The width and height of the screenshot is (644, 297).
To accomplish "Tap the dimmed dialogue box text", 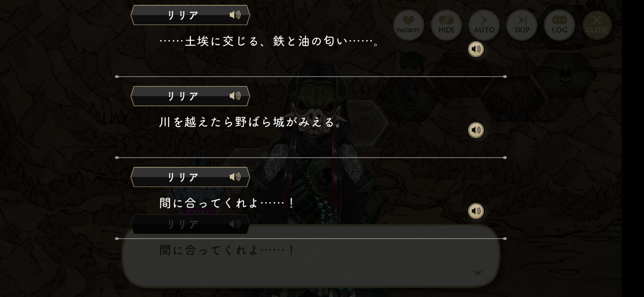I will pos(227,250).
